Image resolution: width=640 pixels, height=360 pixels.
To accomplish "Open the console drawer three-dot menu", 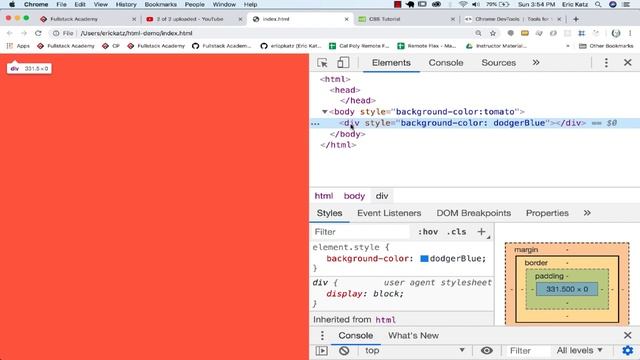I will (322, 336).
